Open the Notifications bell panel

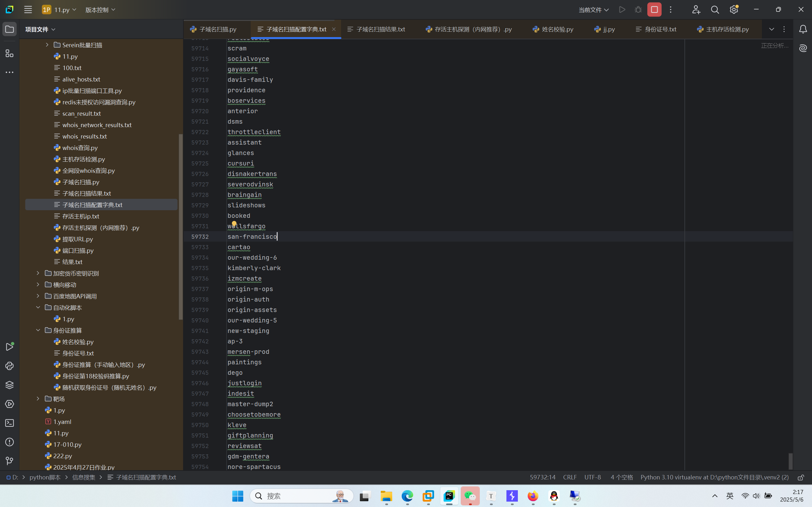click(x=803, y=29)
